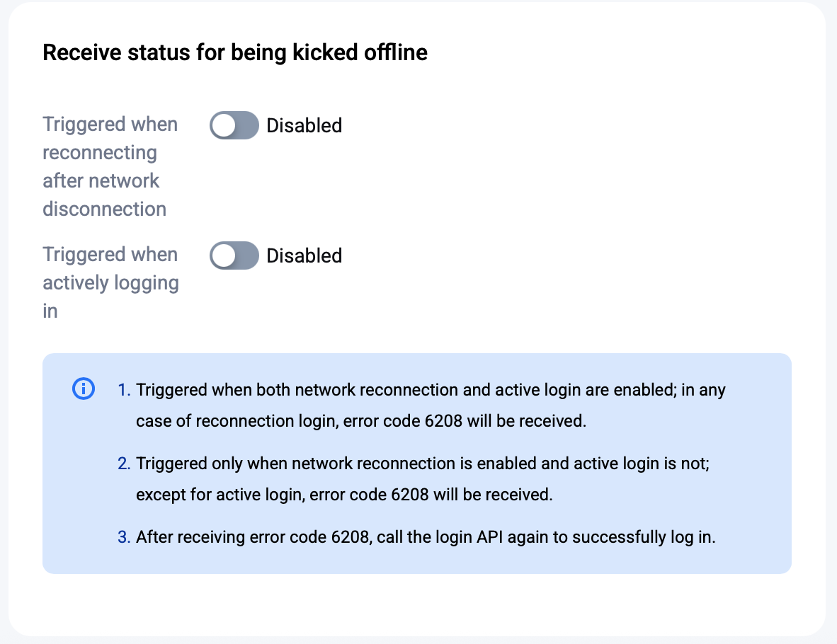
Task: Click the Disabled label beside the network reconnection switch
Action: [x=304, y=125]
